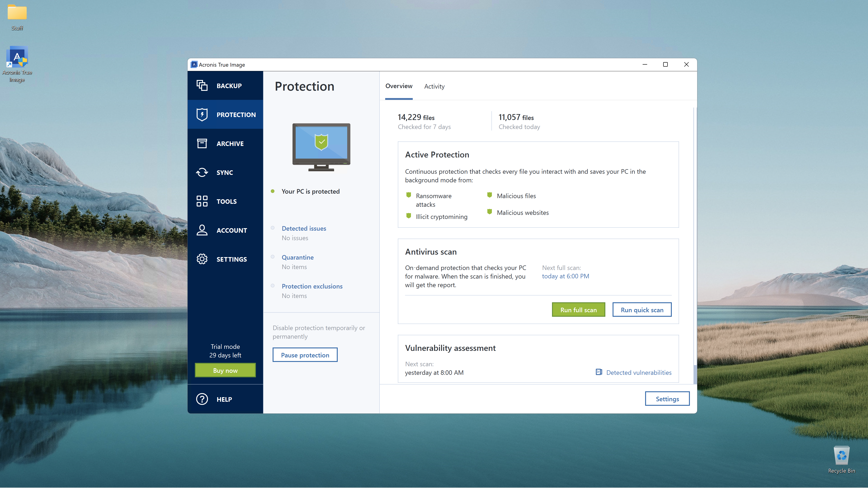Click Run quick scan
This screenshot has height=488, width=868.
(x=642, y=310)
